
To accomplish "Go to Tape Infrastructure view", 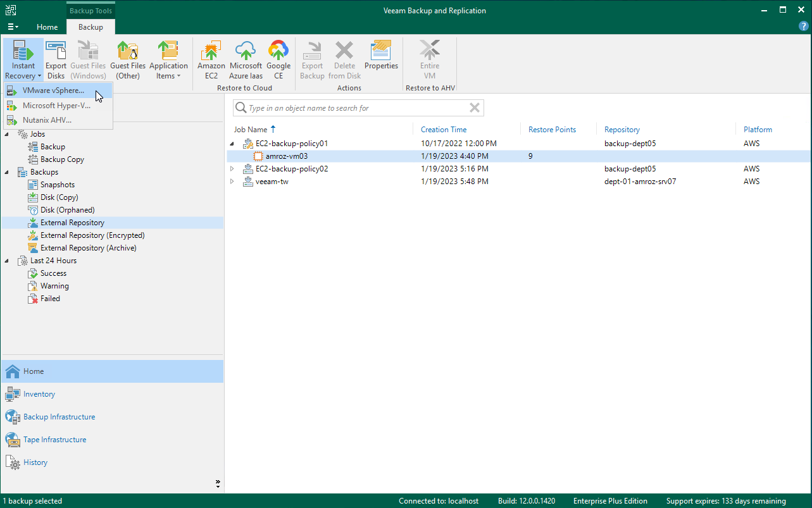I will [x=54, y=440].
